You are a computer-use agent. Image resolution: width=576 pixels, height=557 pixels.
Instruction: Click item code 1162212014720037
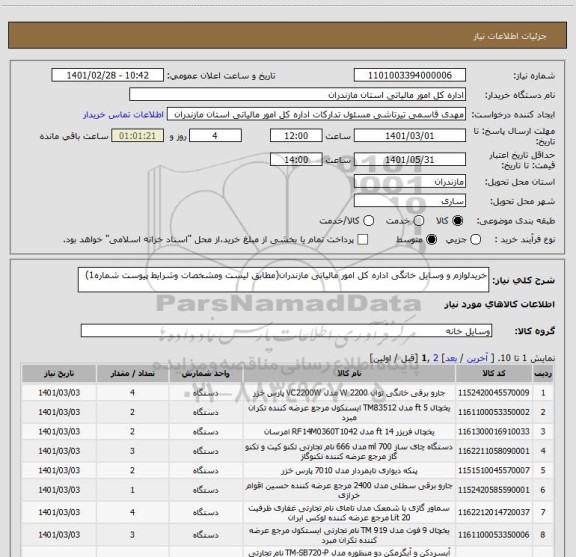(x=494, y=512)
